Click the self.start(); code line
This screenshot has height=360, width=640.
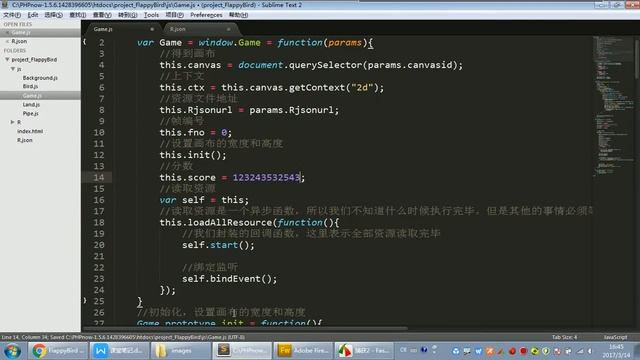(x=218, y=245)
